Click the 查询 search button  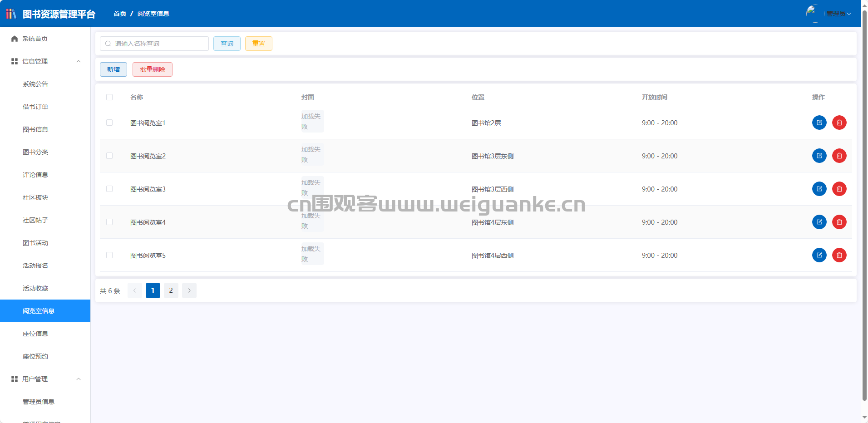coord(227,44)
